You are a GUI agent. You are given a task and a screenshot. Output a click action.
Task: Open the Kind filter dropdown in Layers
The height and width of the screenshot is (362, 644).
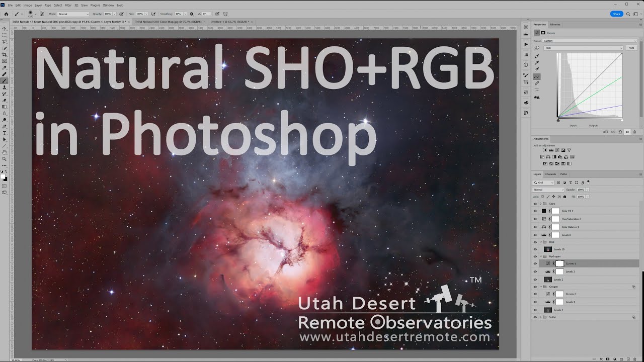(543, 183)
